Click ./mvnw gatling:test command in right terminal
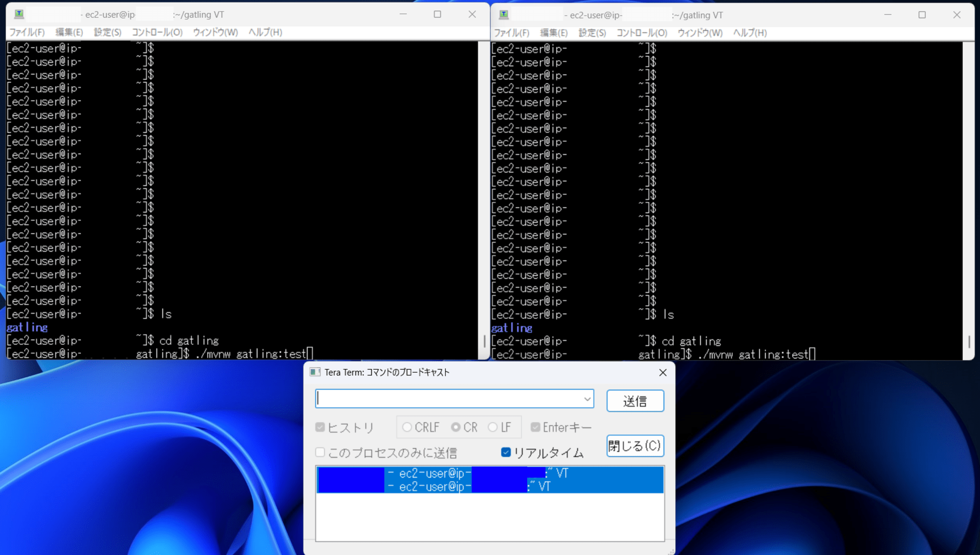Screen dimensions: 980x555 pos(754,355)
